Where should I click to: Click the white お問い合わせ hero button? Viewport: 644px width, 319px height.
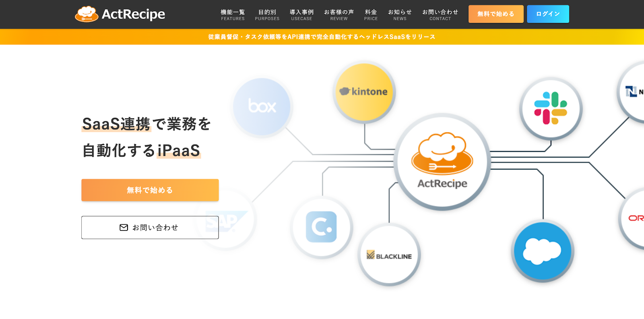pyautogui.click(x=150, y=228)
